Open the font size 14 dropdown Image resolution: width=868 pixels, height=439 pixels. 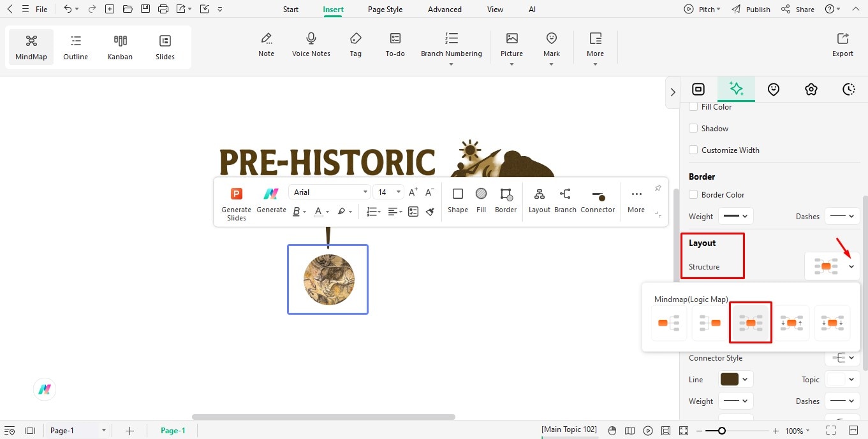389,192
